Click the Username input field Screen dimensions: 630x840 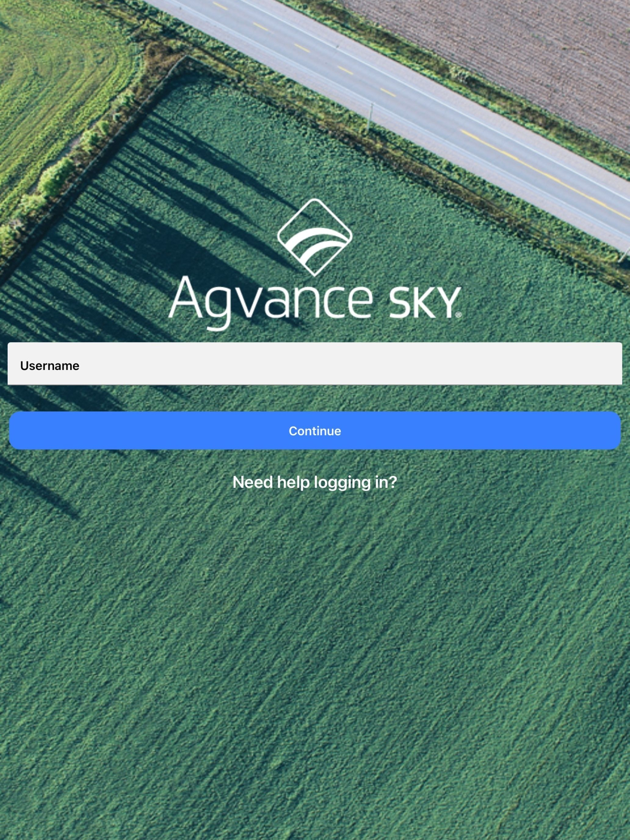pyautogui.click(x=315, y=364)
